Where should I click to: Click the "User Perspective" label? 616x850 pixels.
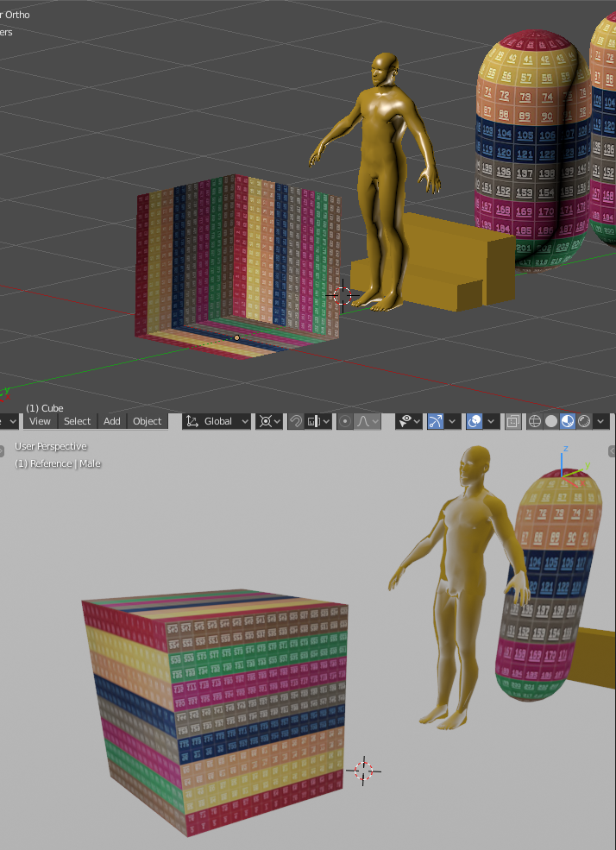pos(51,446)
